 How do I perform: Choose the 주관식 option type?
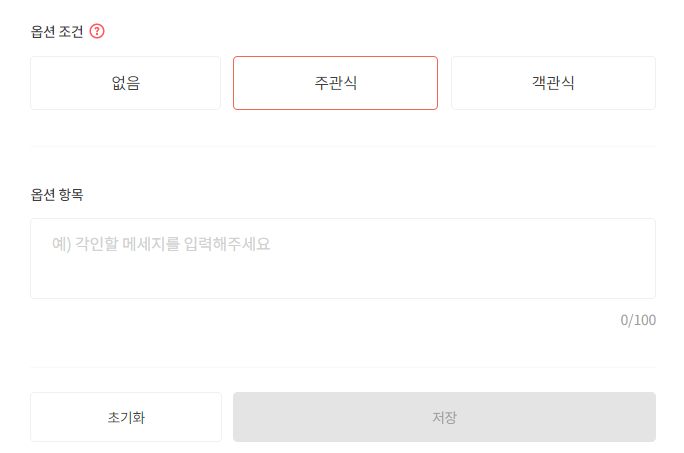click(x=335, y=83)
